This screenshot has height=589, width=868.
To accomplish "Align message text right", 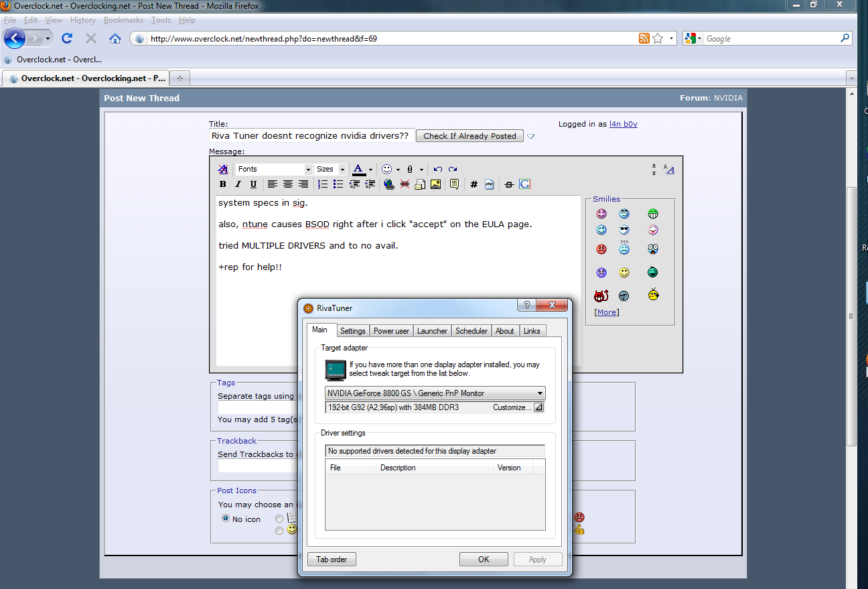I will [x=303, y=184].
